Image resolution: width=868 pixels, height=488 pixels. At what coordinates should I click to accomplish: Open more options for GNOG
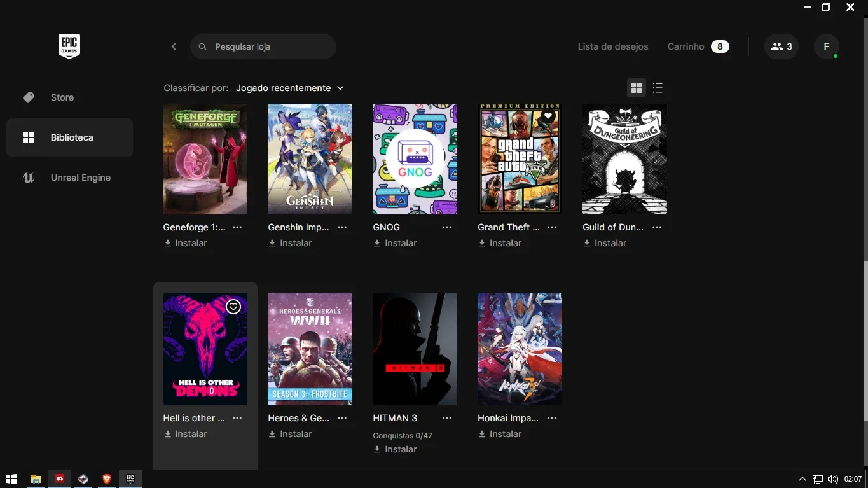pos(447,227)
